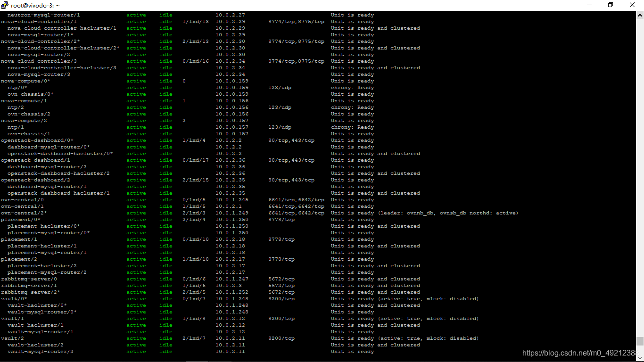Click IP address 10.0.1.252
Image resolution: width=644 pixels, height=362 pixels.
point(232,292)
